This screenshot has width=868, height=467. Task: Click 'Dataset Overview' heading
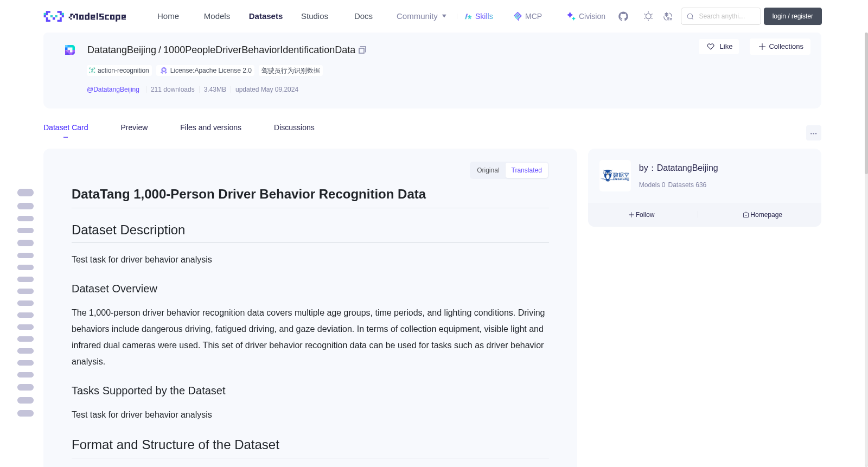coord(114,289)
